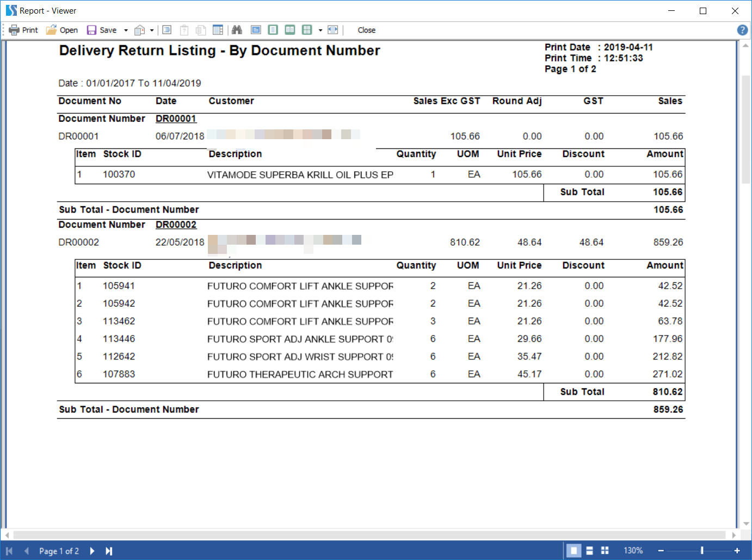Click the Round Adj value 48.64
752x560 pixels.
529,242
